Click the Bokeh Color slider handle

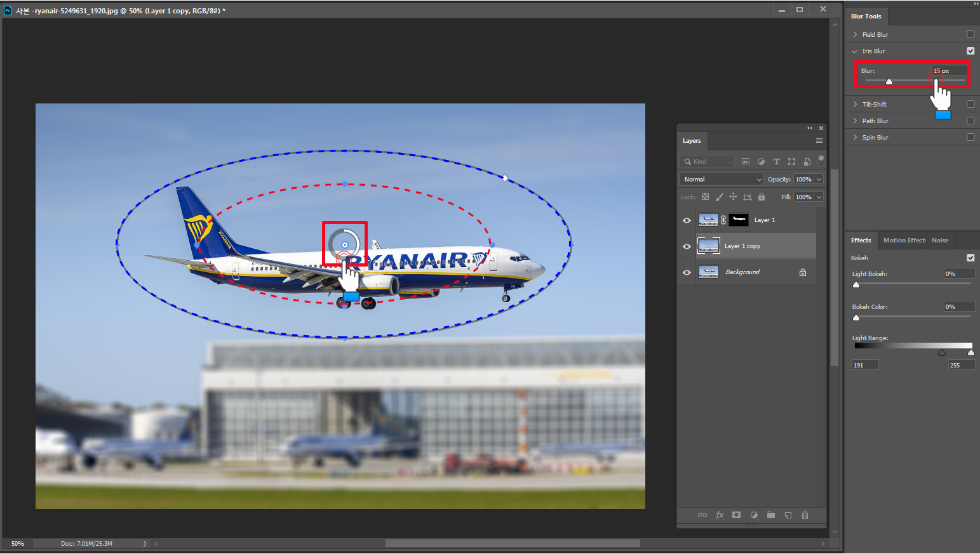coord(856,318)
